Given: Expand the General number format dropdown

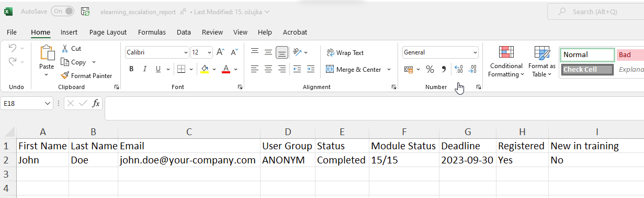Looking at the screenshot, I should pos(475,52).
